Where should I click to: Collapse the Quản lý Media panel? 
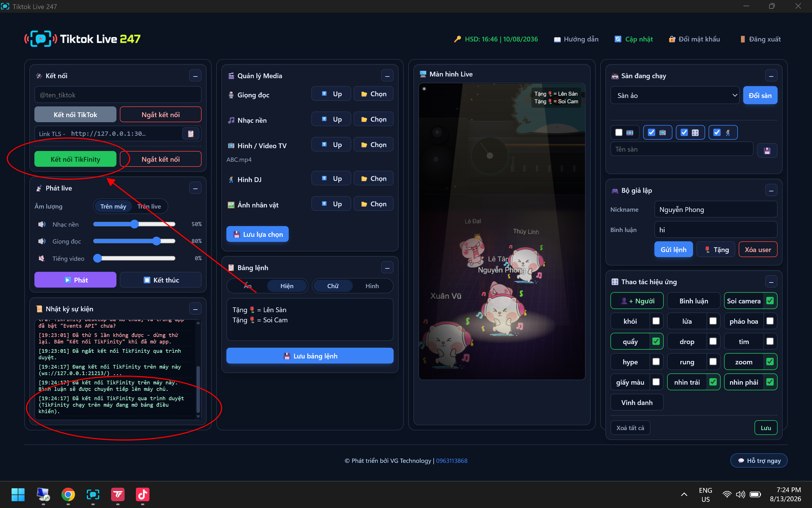pos(387,76)
